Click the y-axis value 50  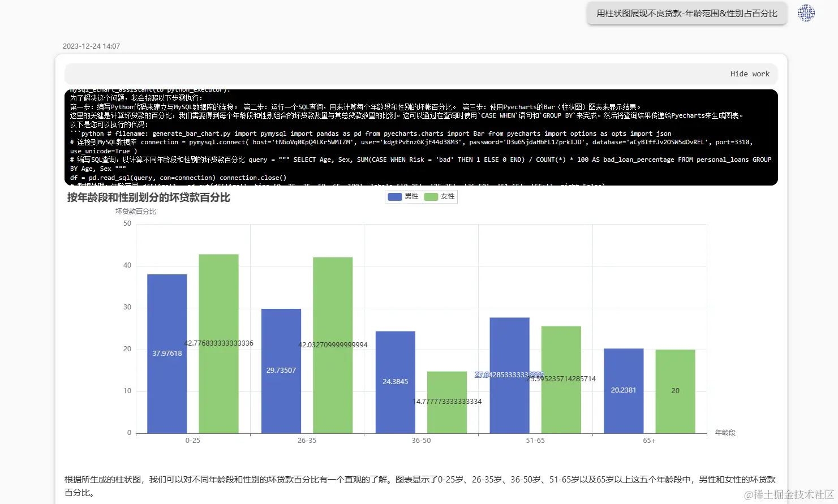pos(127,223)
